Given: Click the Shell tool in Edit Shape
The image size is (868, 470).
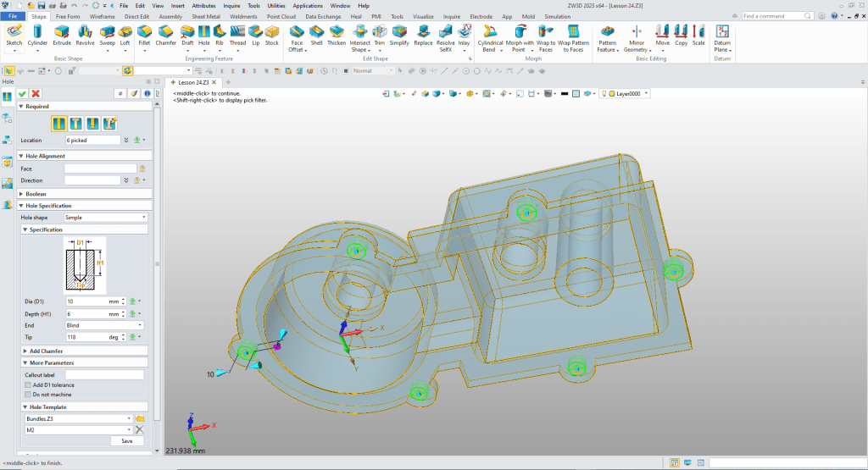Looking at the screenshot, I should pyautogui.click(x=316, y=34).
